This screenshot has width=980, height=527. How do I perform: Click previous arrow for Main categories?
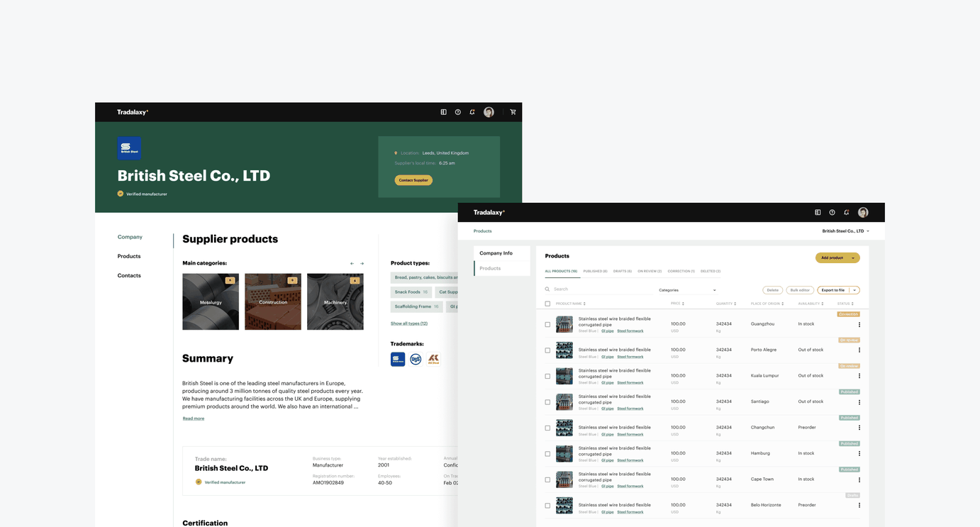tap(352, 264)
